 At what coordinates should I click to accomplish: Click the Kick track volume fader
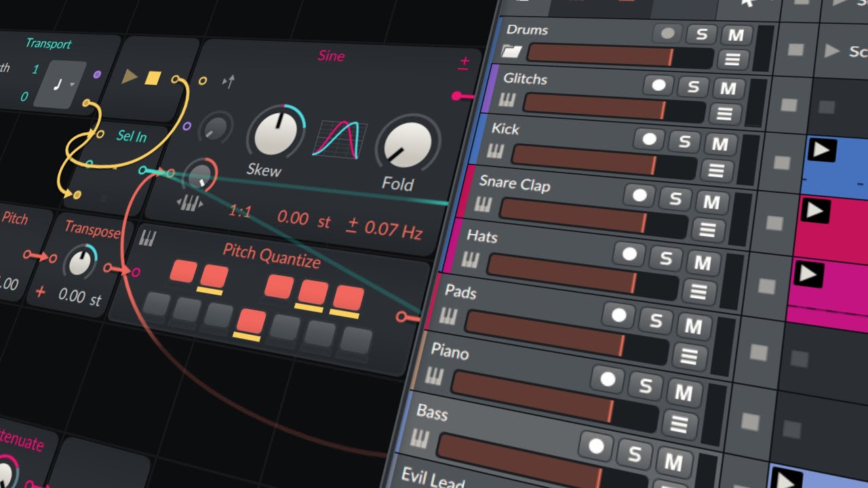604,160
